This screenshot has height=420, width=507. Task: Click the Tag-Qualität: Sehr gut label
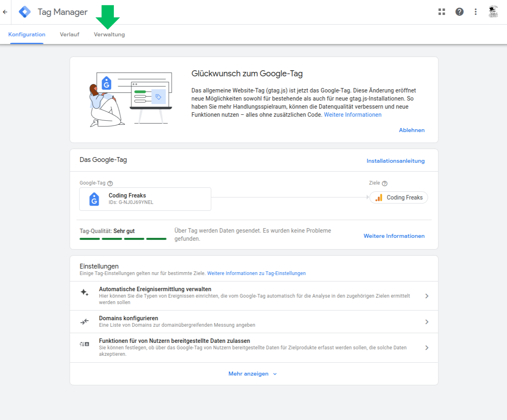click(x=107, y=231)
